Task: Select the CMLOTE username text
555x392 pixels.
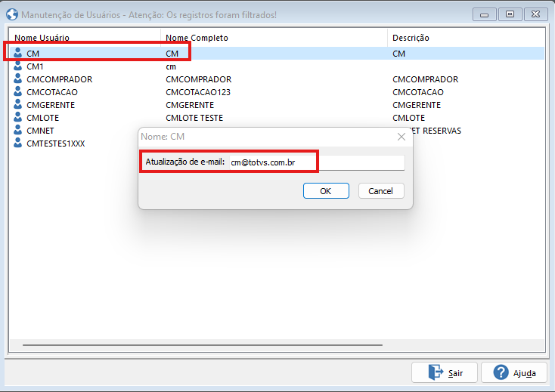Action: click(x=43, y=118)
